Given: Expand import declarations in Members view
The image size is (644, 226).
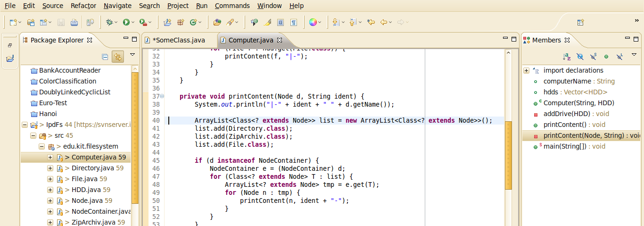Looking at the screenshot, I should (x=526, y=71).
